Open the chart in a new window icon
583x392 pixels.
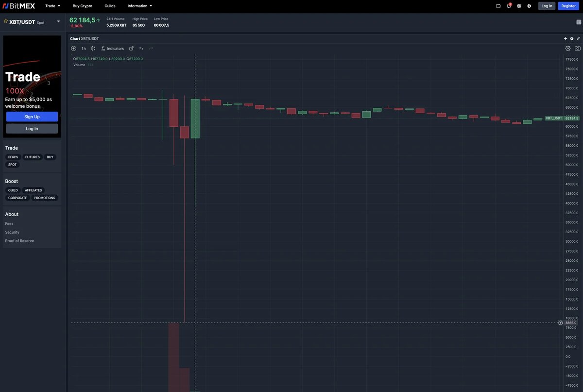click(x=131, y=49)
